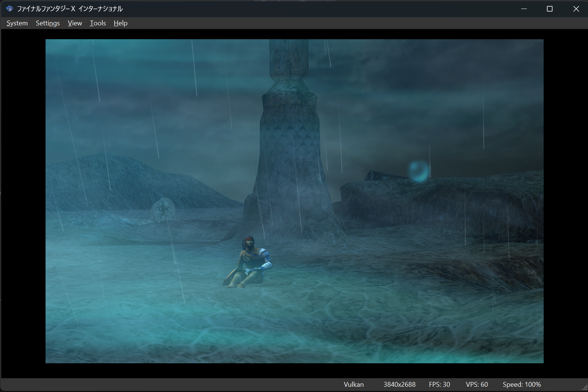Click the game window title text
Image resolution: width=588 pixels, height=392 pixels.
point(70,9)
